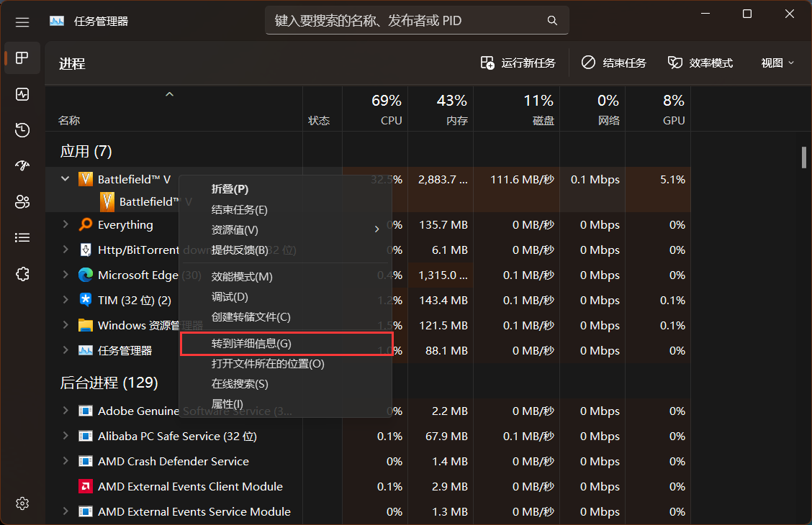
Task: Select 效能模式(M) in the context menu
Action: (286, 277)
